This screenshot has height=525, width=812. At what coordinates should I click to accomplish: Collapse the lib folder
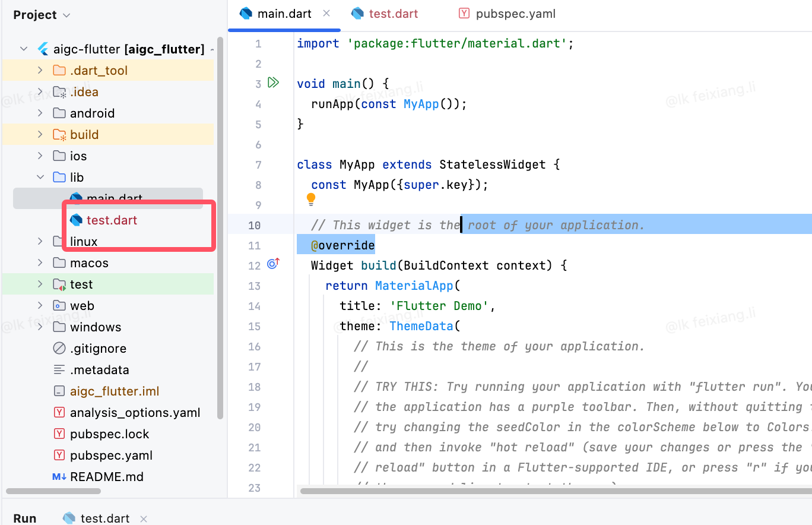pyautogui.click(x=40, y=177)
